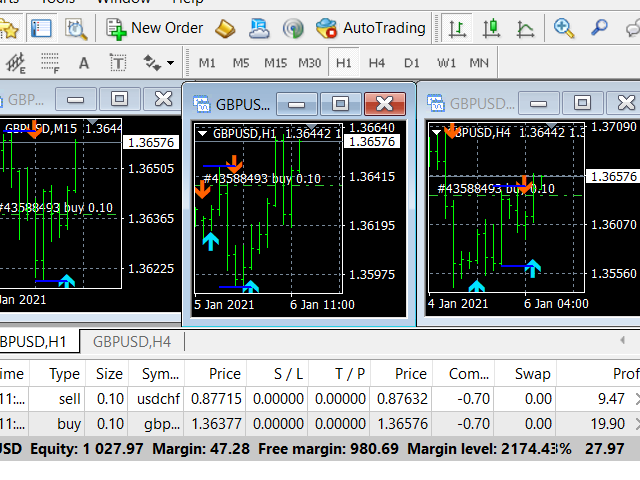Image resolution: width=640 pixels, height=480 pixels.
Task: Expand the GBPUSD,H1 chart one-click trading triangle
Action: click(202, 133)
